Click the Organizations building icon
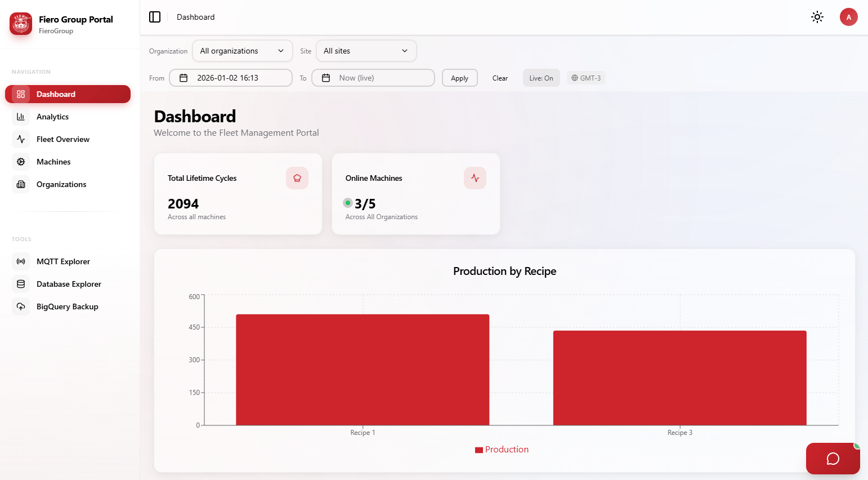 21,184
